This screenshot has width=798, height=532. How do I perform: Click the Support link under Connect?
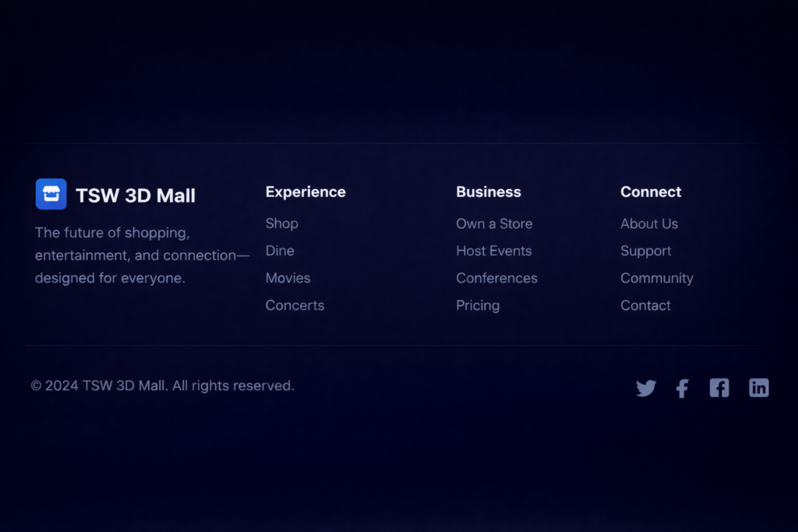click(645, 251)
